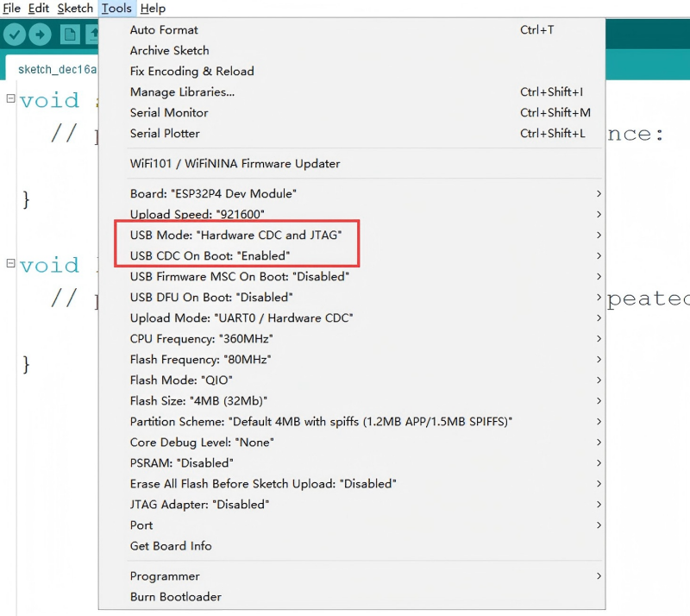
Task: Choose Auto Format from Tools menu
Action: click(164, 30)
